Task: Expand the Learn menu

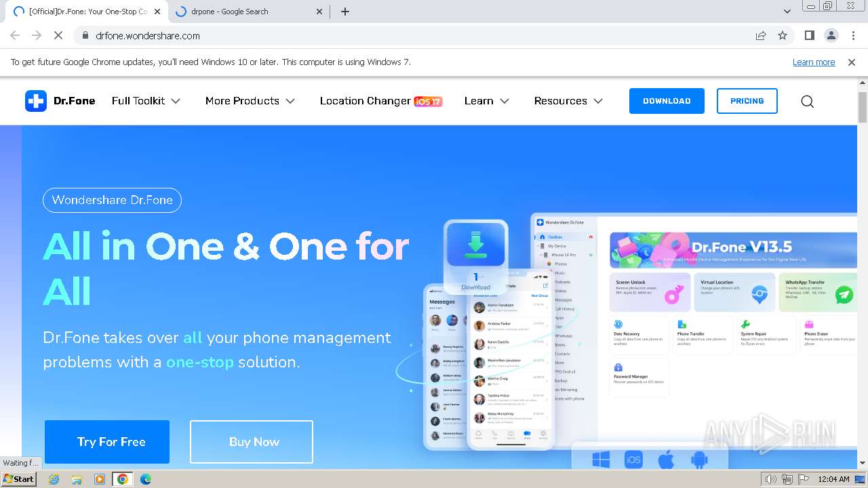Action: 487,100
